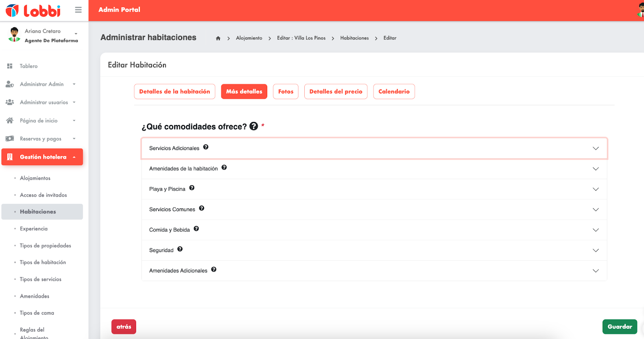The height and width of the screenshot is (339, 644).
Task: Show help for Amenidades de la habitación
Action: click(224, 167)
